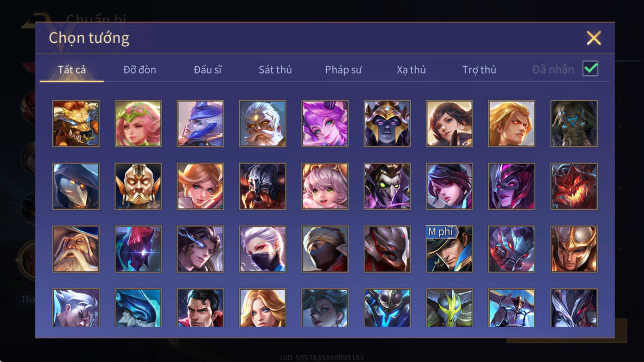Switch to the 'Đỡ đòn' tab
The width and height of the screenshot is (644, 362).
[x=140, y=70]
